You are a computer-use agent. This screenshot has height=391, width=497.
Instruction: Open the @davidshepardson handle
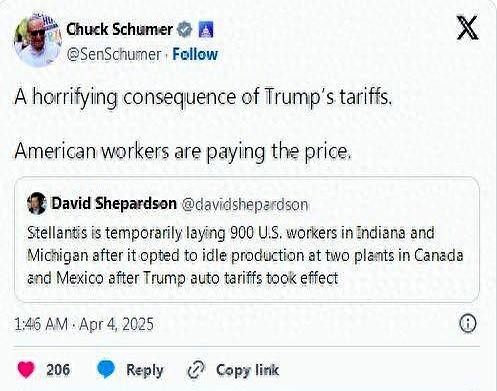click(x=245, y=204)
